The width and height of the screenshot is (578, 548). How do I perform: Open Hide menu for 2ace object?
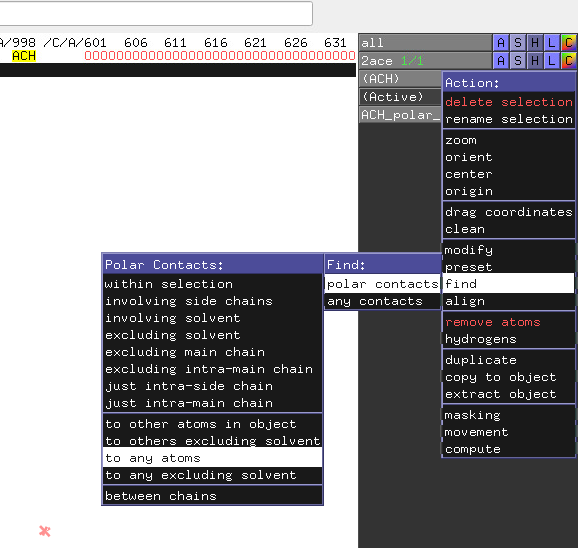point(535,60)
